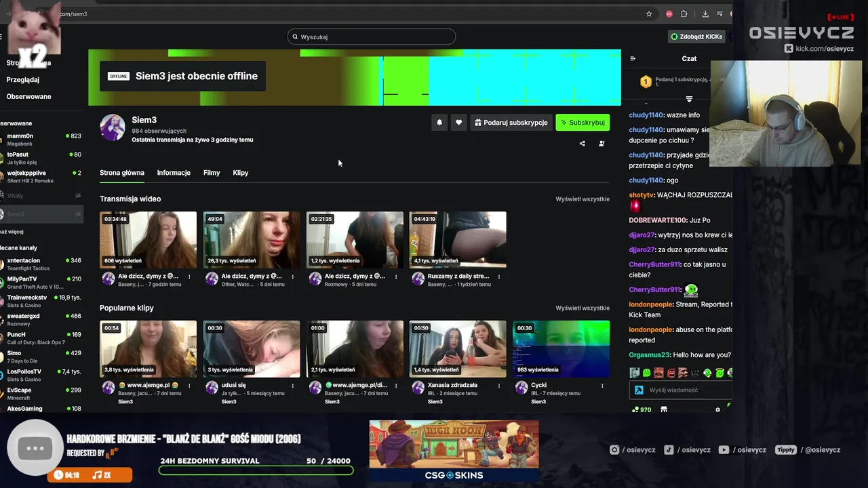Viewport: 868px width, 488px height.
Task: Open the 49:04 video thumbnail
Action: click(x=251, y=240)
